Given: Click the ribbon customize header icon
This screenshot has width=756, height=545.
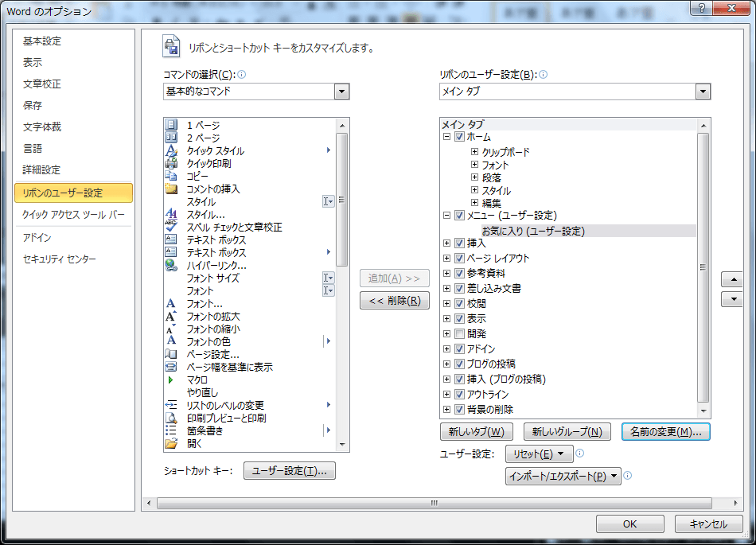Looking at the screenshot, I should tap(171, 47).
